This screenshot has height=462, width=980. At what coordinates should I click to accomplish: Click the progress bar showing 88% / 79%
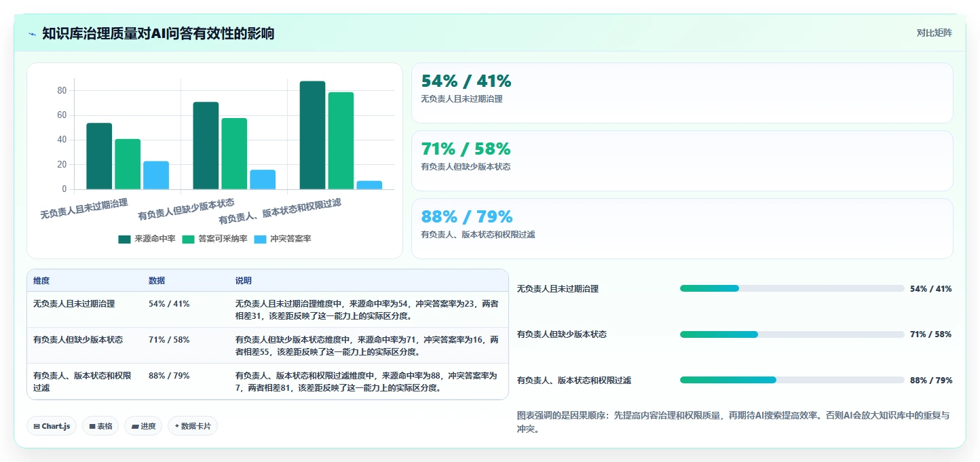pos(792,380)
